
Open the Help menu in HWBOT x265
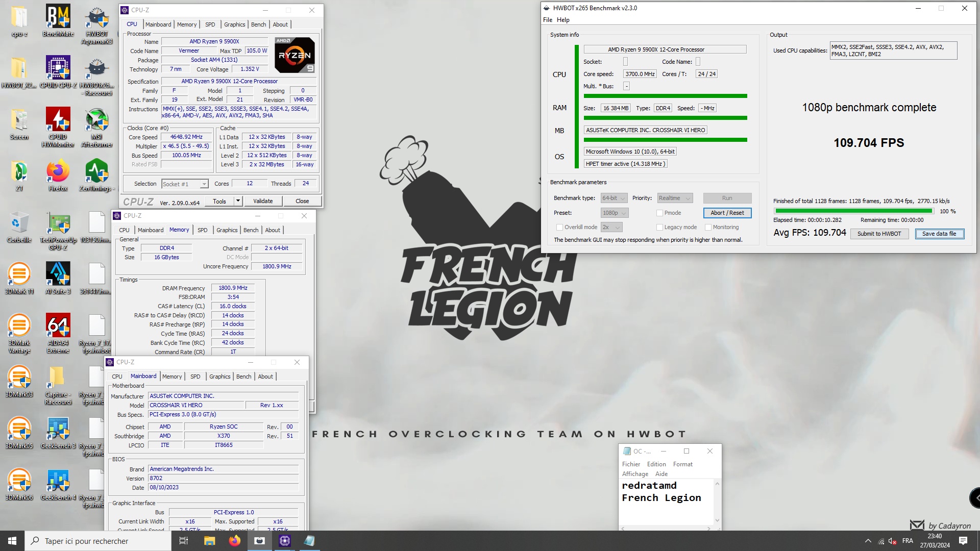(x=563, y=20)
